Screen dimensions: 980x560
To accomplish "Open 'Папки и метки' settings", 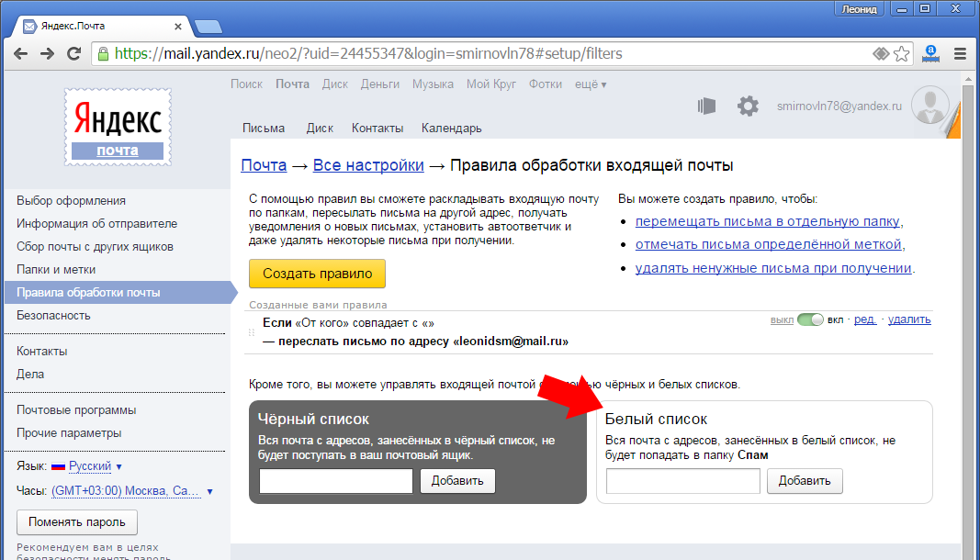I will pos(56,270).
